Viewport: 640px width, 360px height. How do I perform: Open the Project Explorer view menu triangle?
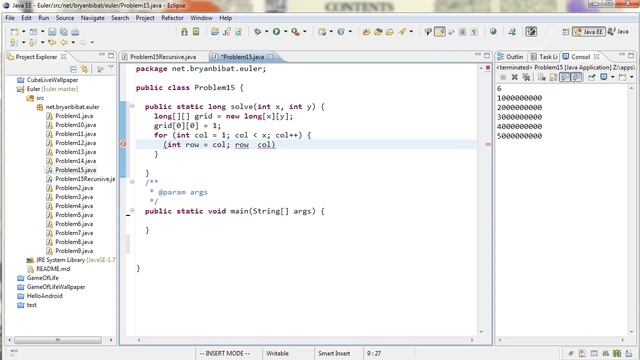(x=111, y=68)
